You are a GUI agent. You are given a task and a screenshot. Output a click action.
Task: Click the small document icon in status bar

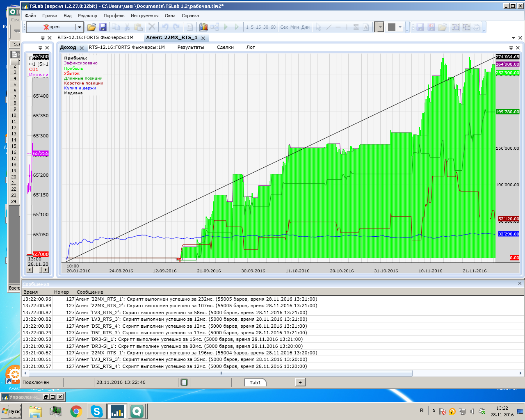coord(184,382)
